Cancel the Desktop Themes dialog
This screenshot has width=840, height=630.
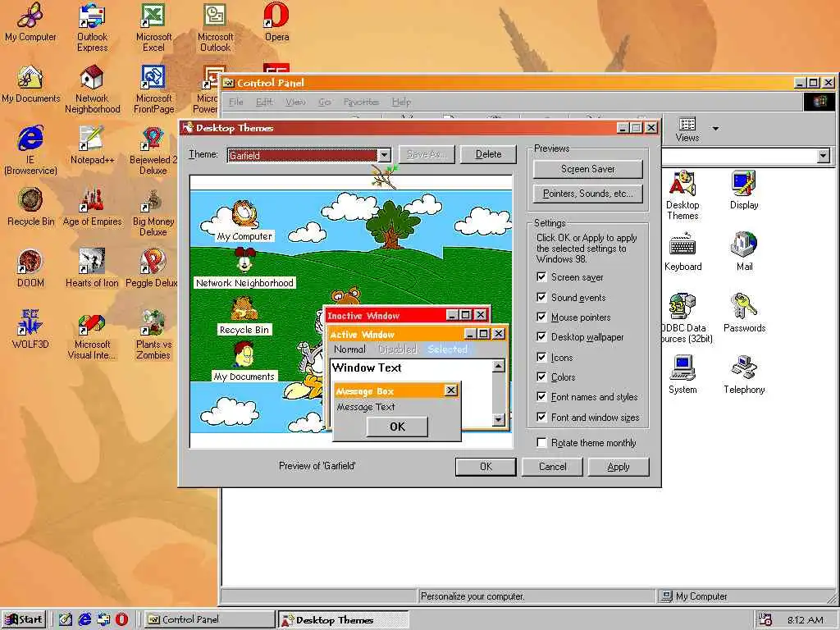552,467
